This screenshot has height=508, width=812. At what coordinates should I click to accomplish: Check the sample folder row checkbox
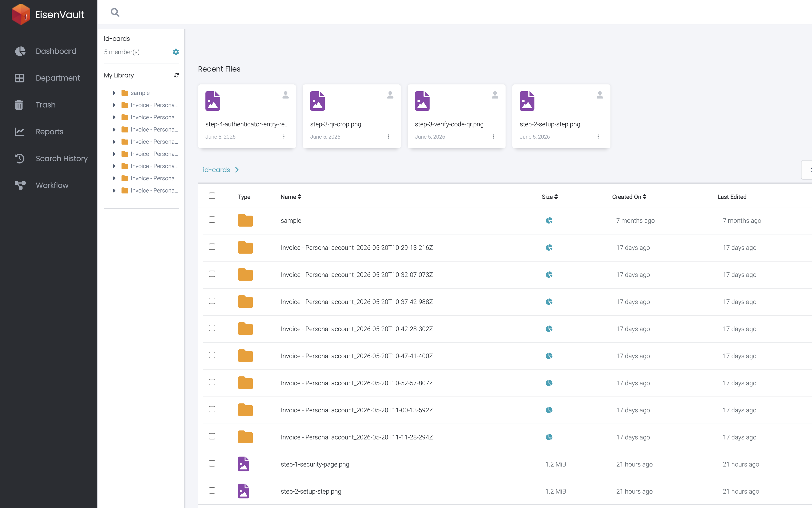pos(212,220)
